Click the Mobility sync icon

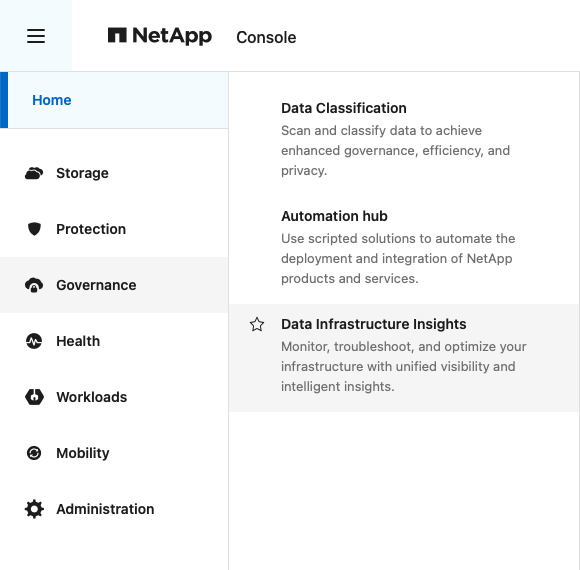(34, 453)
